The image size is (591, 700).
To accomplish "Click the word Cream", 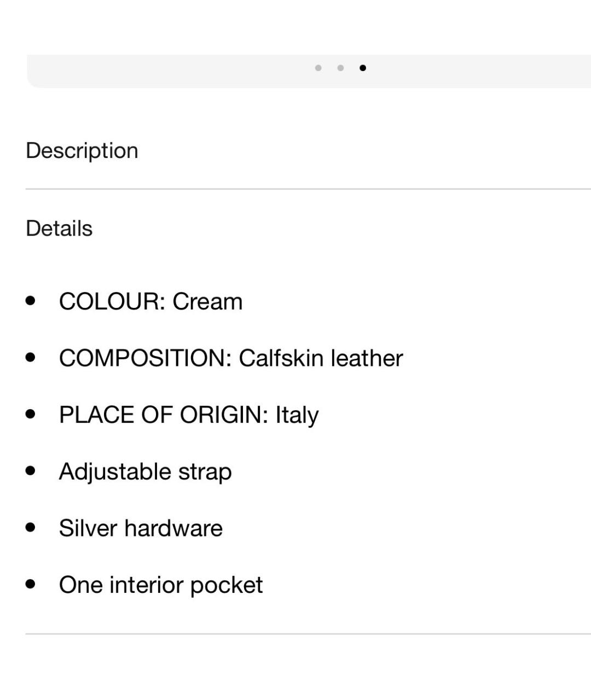I will point(207,301).
